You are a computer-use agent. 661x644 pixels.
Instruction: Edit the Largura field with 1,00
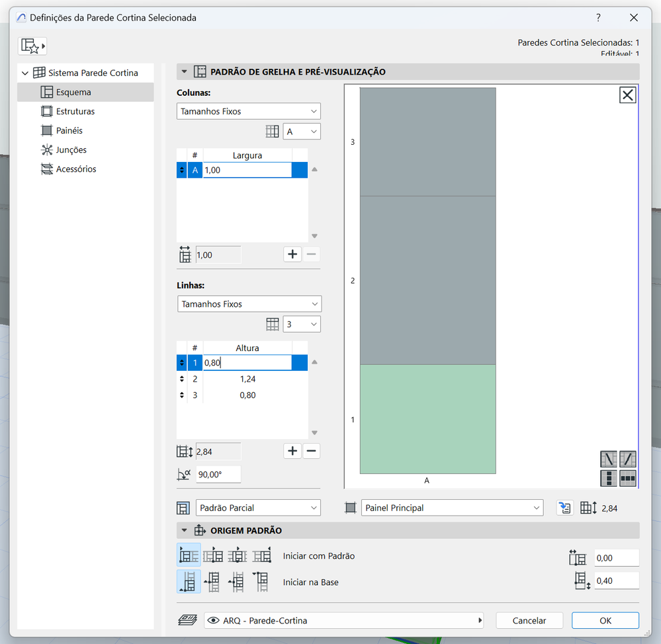click(247, 170)
